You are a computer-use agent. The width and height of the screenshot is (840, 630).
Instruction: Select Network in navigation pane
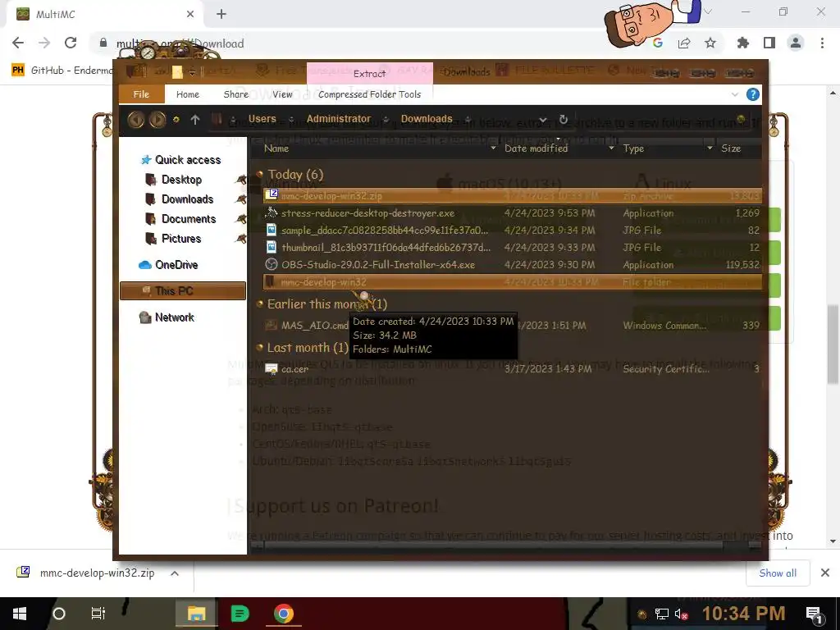(174, 317)
